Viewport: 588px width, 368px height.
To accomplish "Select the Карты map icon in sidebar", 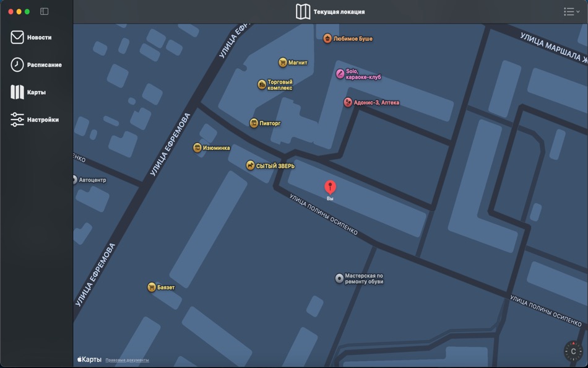I will click(x=17, y=92).
